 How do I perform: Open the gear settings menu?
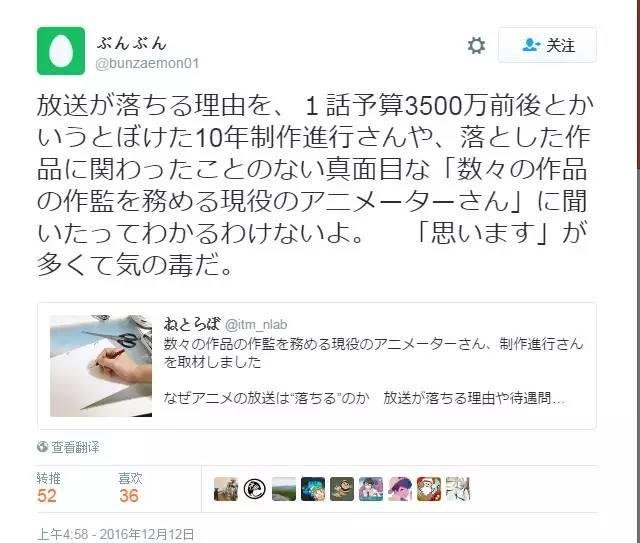pyautogui.click(x=476, y=45)
